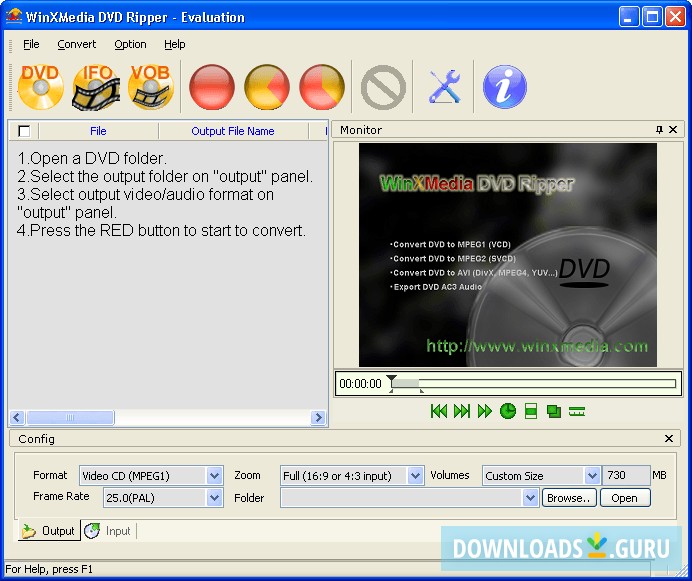The width and height of the screenshot is (692, 581).
Task: Click the Browse.. button
Action: (569, 498)
